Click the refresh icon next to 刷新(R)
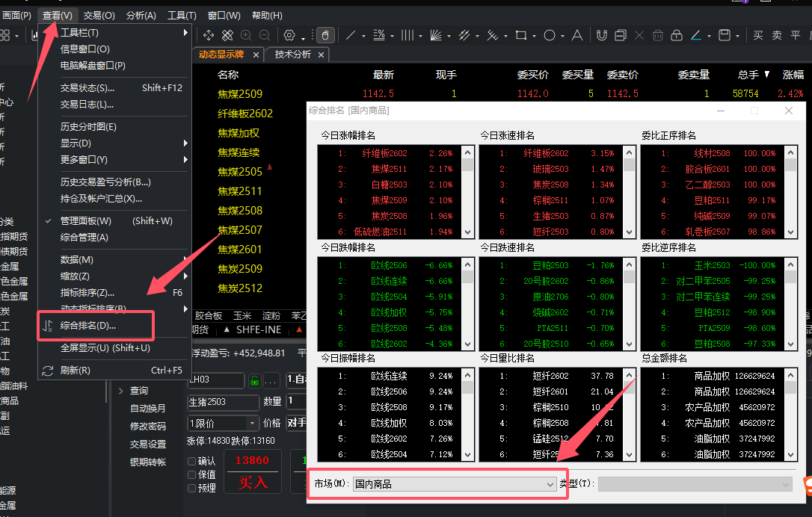The width and height of the screenshot is (812, 517). coord(48,371)
